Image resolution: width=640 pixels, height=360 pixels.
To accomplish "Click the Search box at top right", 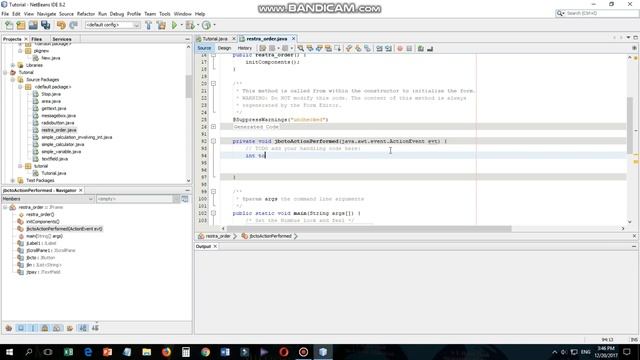I will click(x=597, y=13).
